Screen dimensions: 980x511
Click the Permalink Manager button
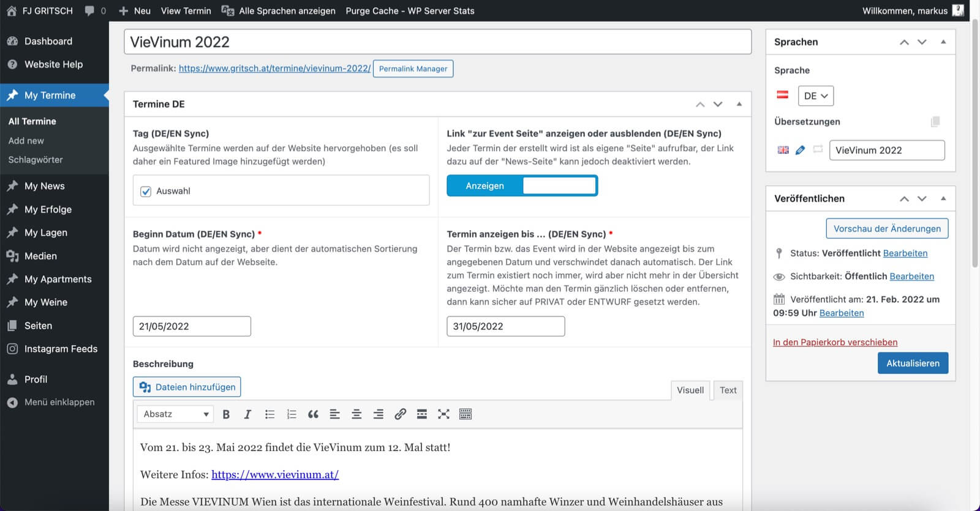pyautogui.click(x=413, y=69)
